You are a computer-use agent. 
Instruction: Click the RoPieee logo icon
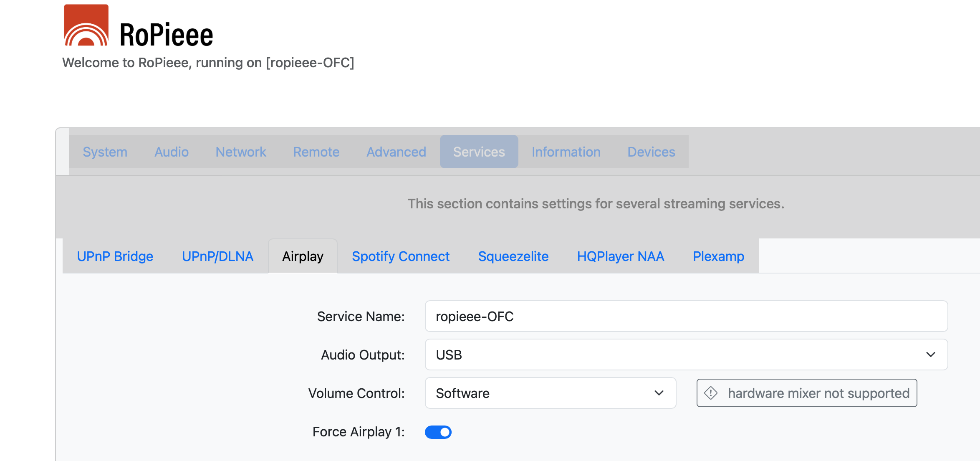[86, 25]
